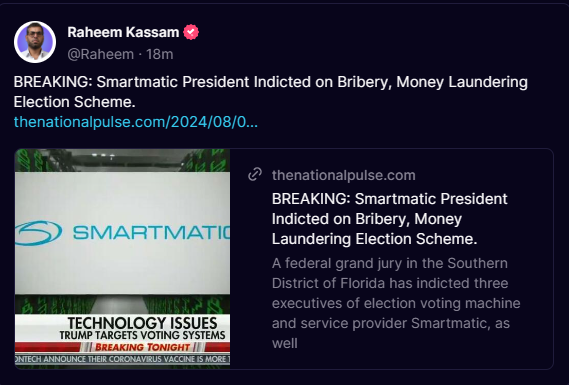Click the 18m post timestamp
Image resolution: width=569 pixels, height=385 pixels.
pos(160,54)
